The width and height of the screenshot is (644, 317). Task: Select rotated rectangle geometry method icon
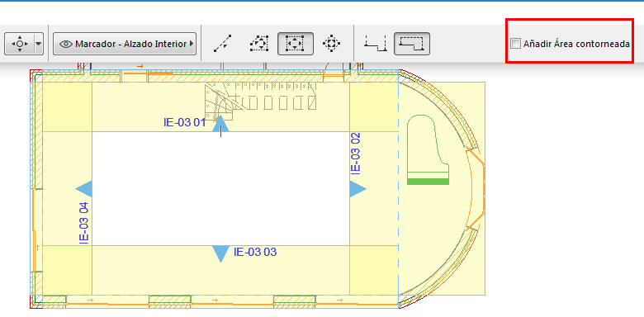coord(331,44)
